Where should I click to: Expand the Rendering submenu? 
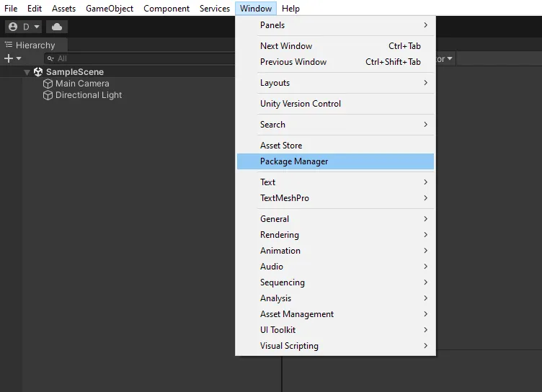pyautogui.click(x=335, y=235)
